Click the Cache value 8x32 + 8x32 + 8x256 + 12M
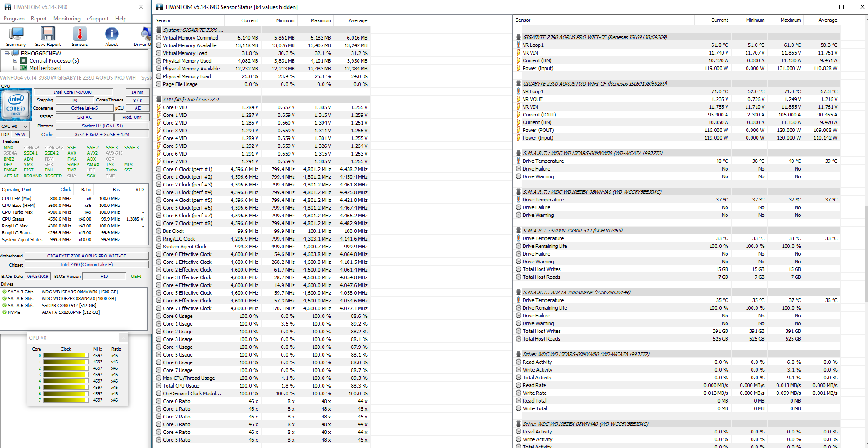 coord(102,134)
